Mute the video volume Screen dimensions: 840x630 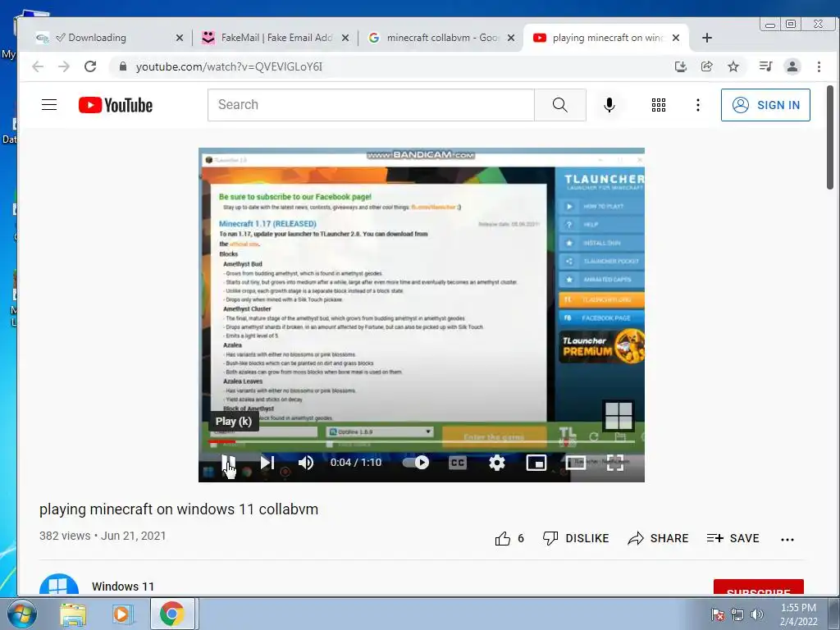[x=306, y=463]
